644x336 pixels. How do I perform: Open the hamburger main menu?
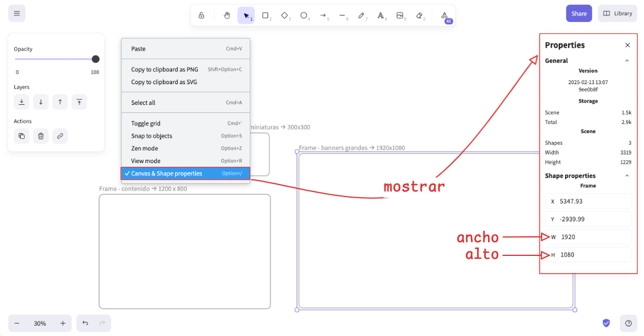17,13
